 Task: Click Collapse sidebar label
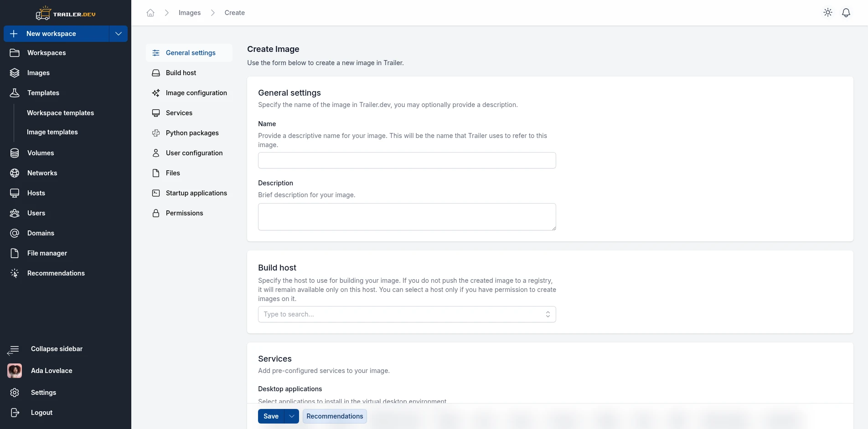click(57, 349)
